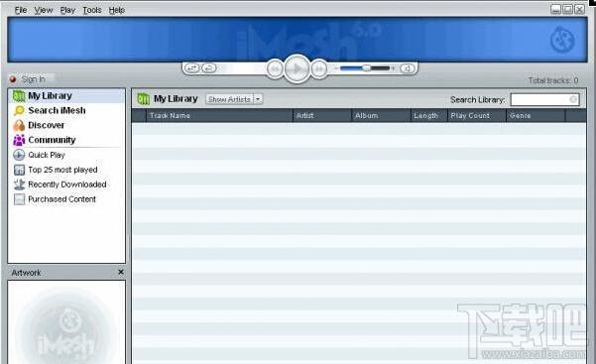
Task: Open the Play menu
Action: point(67,10)
